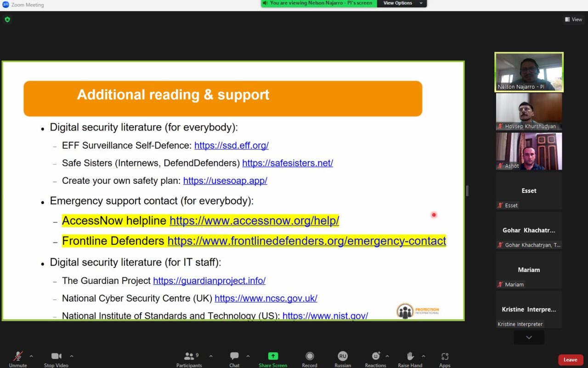Open View Options dropdown at top
This screenshot has width=588, height=368.
click(x=401, y=3)
